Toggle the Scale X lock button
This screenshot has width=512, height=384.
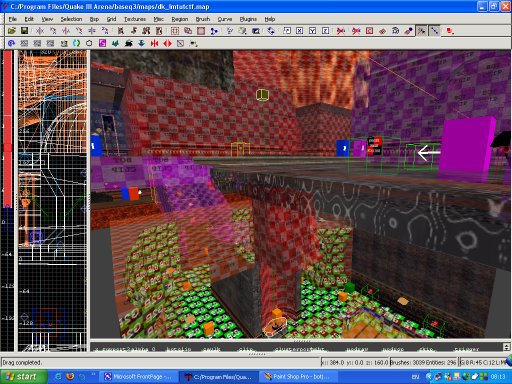(300, 31)
